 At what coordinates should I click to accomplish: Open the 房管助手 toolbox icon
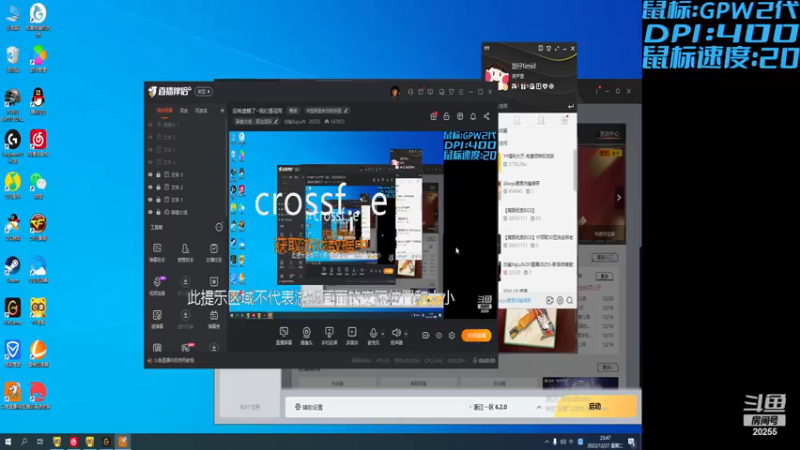coord(185,252)
